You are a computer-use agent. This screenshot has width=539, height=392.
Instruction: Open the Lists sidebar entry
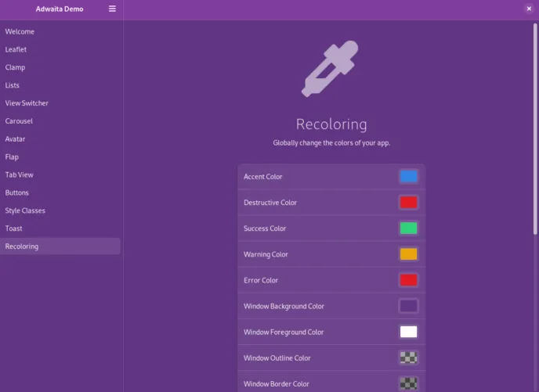point(13,85)
